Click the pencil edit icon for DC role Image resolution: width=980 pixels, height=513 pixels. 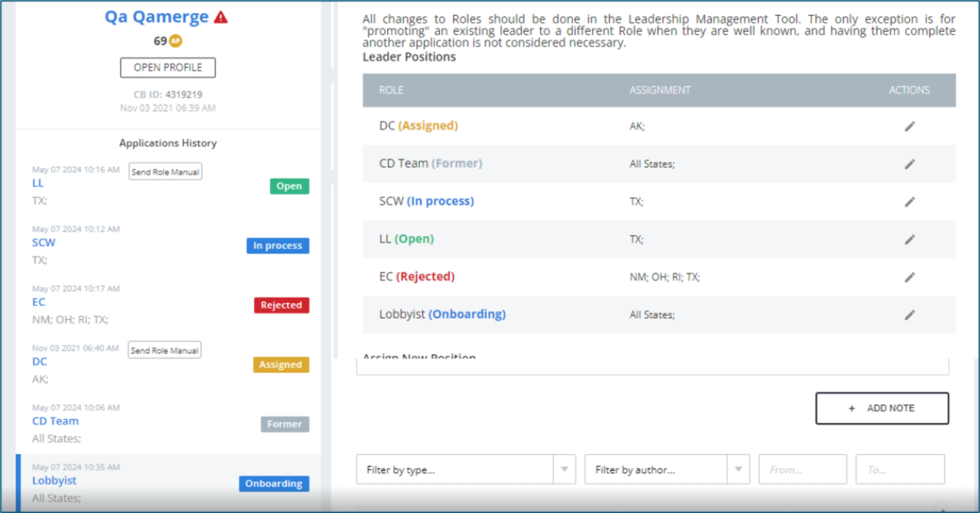click(x=909, y=126)
